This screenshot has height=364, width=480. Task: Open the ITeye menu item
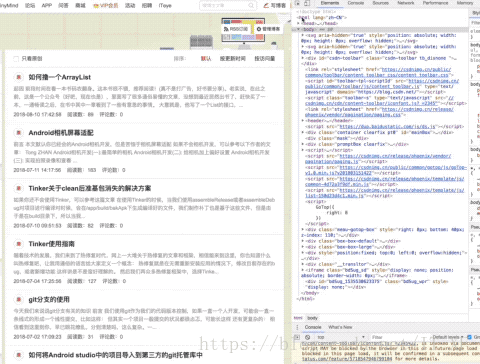(165, 5)
